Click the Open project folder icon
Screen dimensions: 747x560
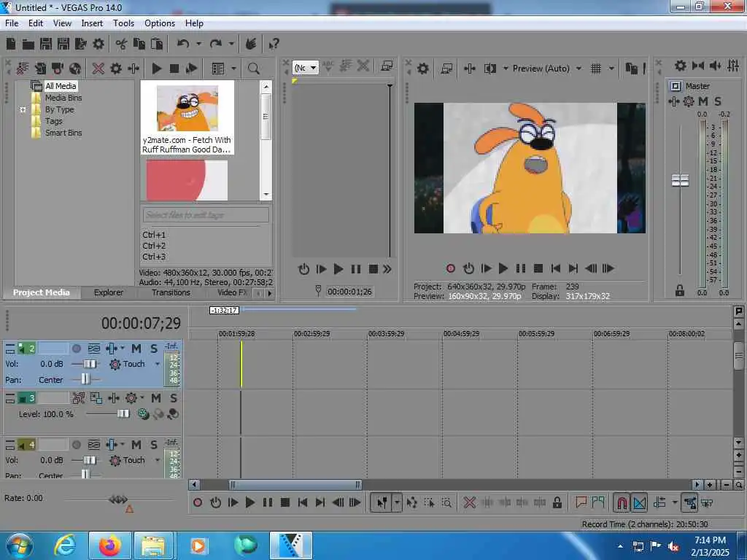[28, 44]
